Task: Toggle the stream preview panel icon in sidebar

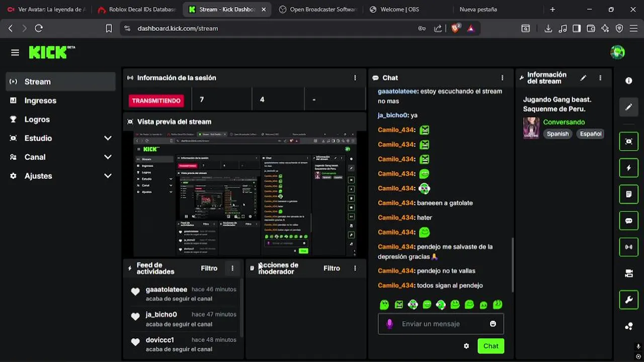Action: [x=628, y=141]
